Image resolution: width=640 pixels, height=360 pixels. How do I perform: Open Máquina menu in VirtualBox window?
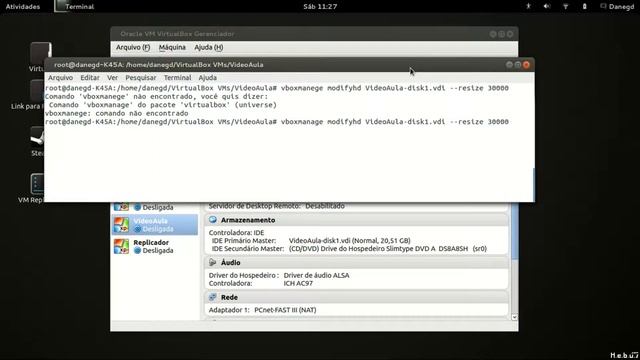click(172, 47)
